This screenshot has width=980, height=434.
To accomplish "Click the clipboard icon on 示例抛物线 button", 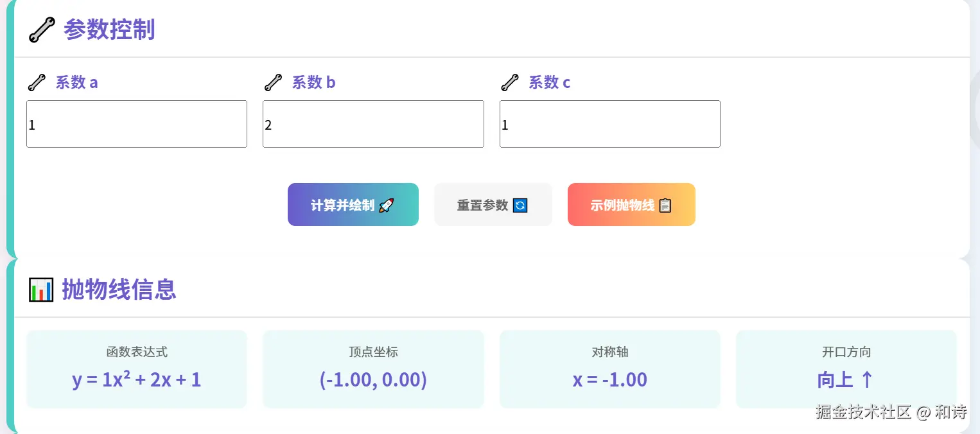I will pyautogui.click(x=665, y=205).
